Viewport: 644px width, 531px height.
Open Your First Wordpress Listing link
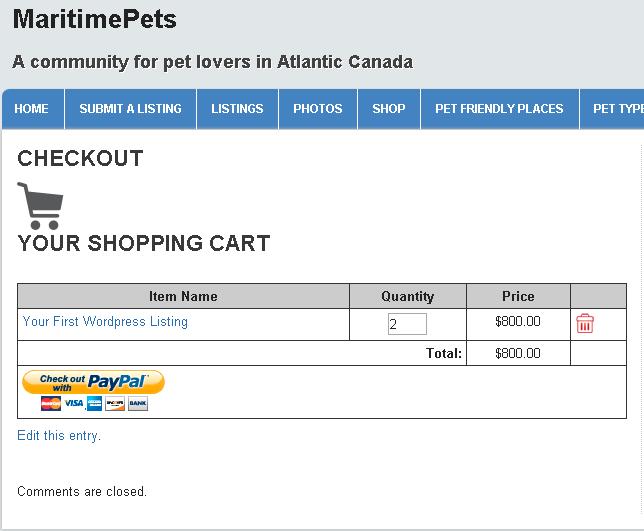105,321
